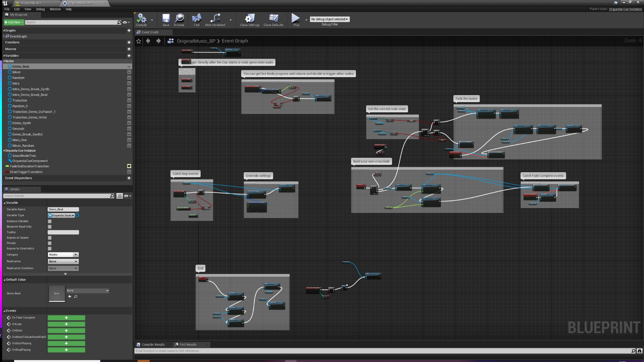The height and width of the screenshot is (362, 644).
Task: Switch to the Find Results tab
Action: coord(188,345)
